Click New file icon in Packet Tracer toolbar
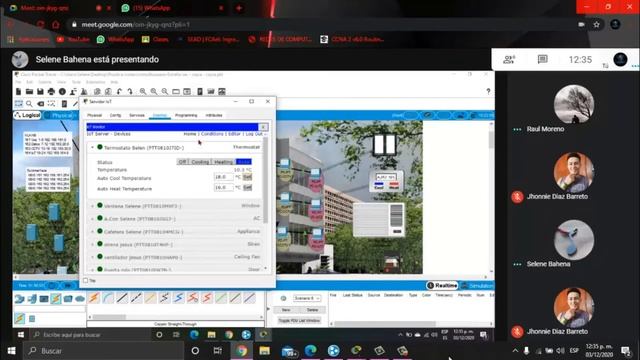This screenshot has width=640, height=360. pyautogui.click(x=18, y=91)
